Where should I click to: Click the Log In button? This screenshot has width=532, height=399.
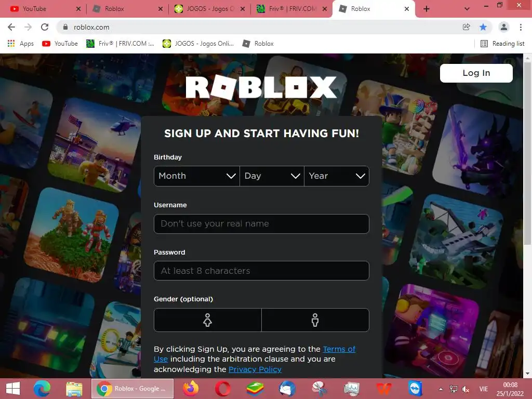476,73
